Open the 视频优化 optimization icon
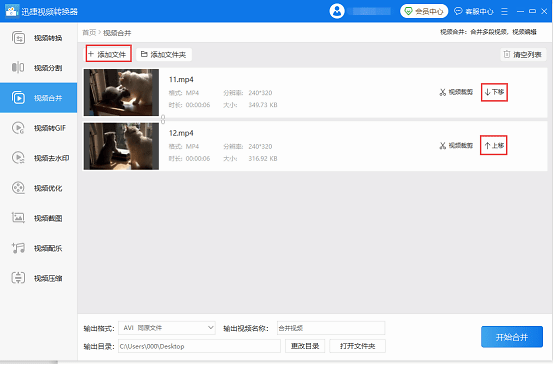Image resolution: width=553 pixels, height=365 pixels. pyautogui.click(x=18, y=188)
